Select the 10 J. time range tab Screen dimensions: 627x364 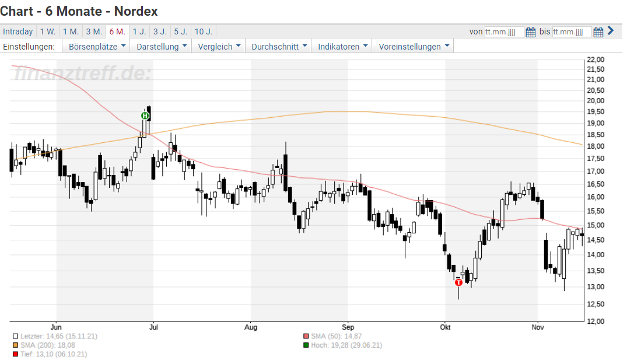pos(204,32)
